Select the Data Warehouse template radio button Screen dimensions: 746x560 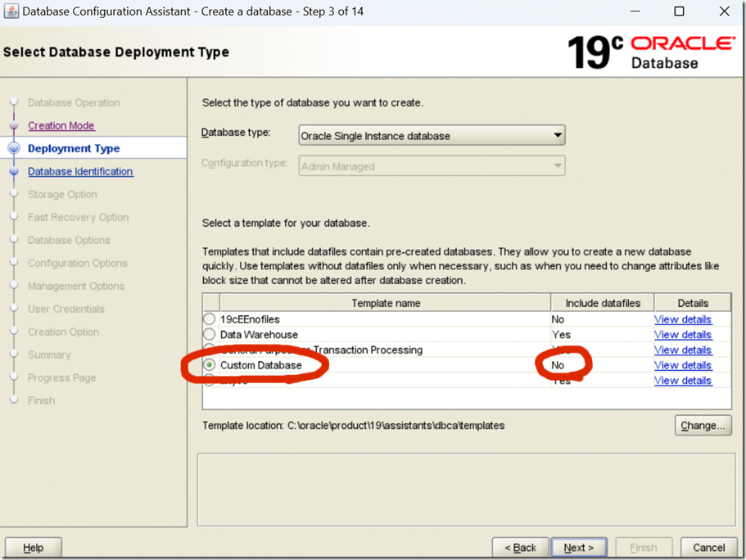[210, 335]
